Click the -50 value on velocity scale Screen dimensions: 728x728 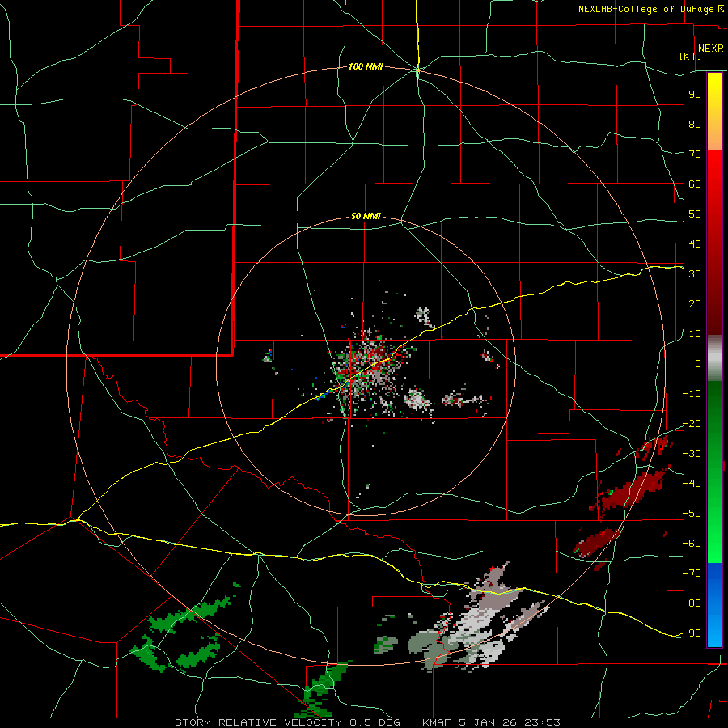pos(692,514)
